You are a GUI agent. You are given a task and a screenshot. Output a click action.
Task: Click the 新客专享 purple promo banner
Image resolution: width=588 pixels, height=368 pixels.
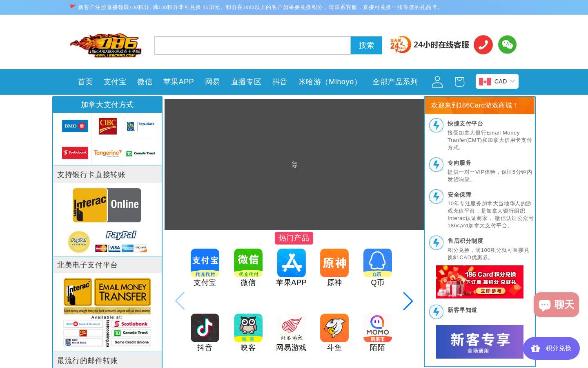480,342
